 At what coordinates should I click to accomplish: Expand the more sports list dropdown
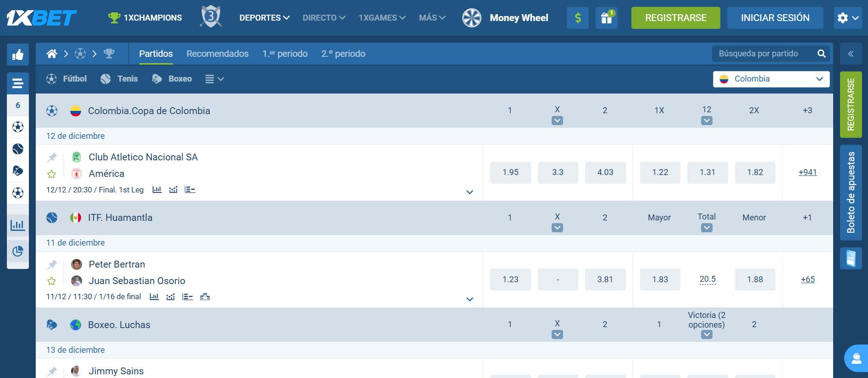pos(214,79)
